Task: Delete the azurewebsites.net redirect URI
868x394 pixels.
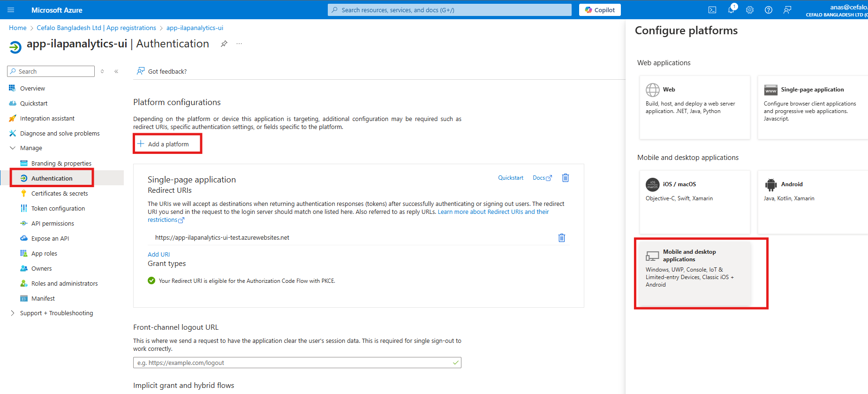Action: [562, 238]
